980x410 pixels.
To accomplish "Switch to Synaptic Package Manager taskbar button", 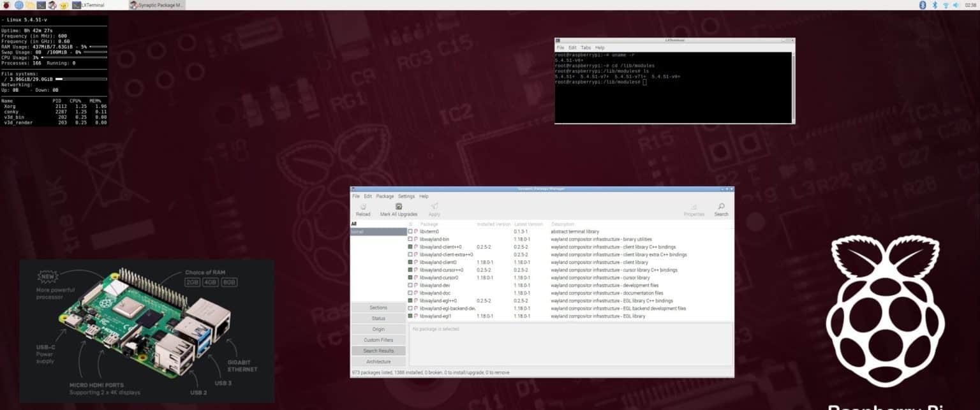I will click(x=156, y=5).
